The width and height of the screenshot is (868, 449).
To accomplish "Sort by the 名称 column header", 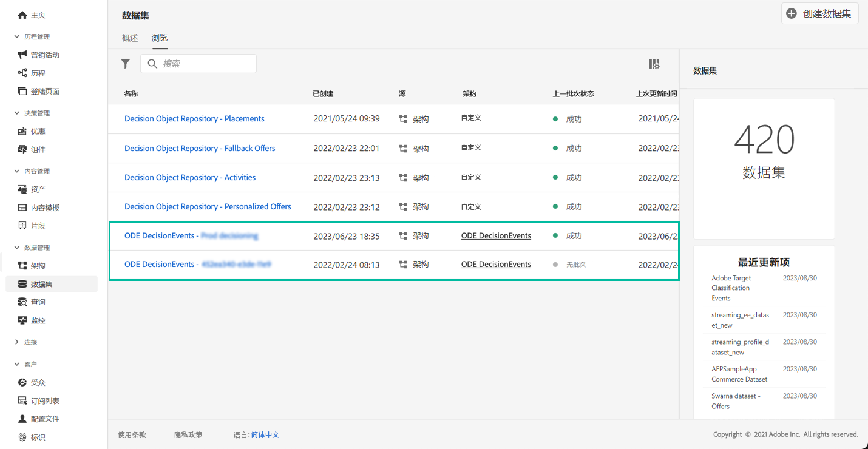I will 131,94.
